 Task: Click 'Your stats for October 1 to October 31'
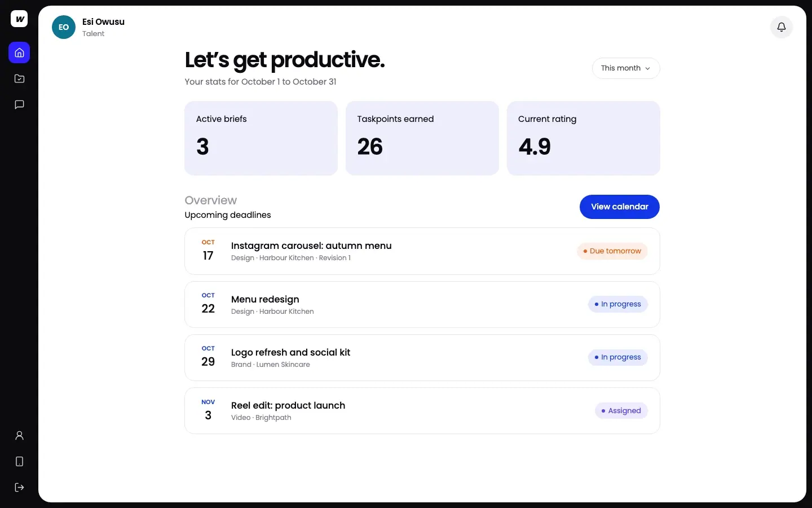click(261, 82)
